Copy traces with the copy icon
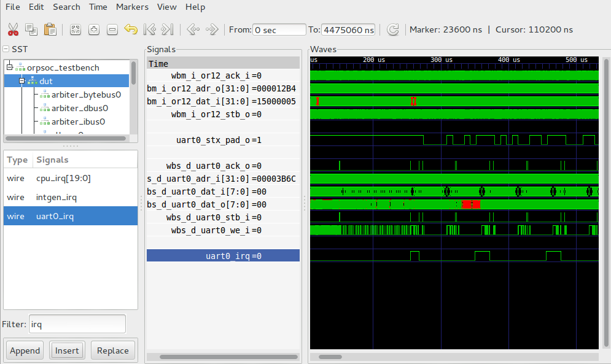Viewport: 611px width, 364px height. (31, 29)
